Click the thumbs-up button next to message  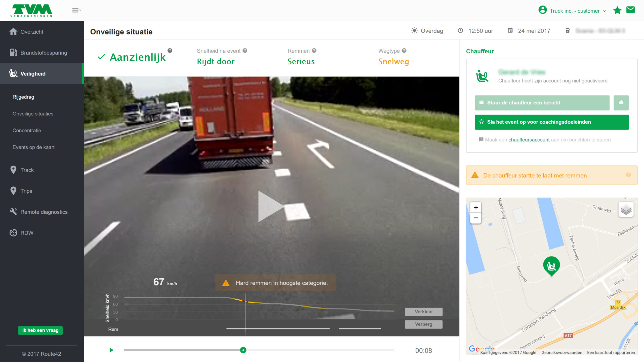(621, 103)
